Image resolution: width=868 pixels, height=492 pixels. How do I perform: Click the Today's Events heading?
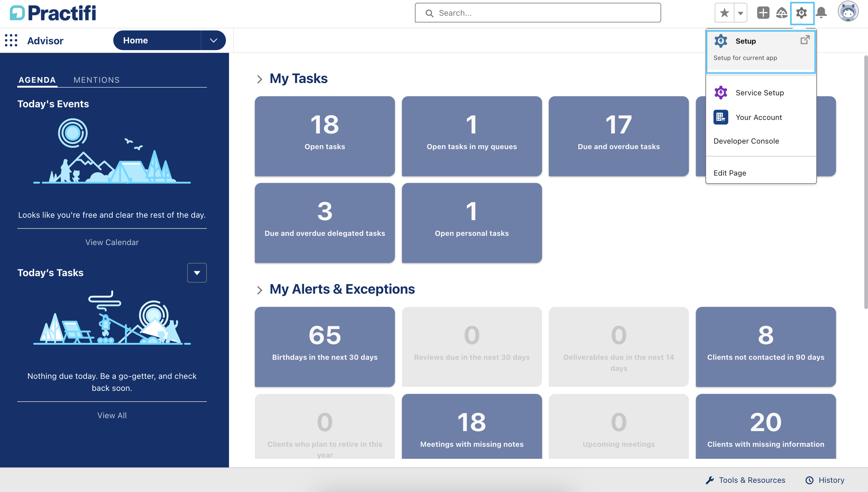53,104
